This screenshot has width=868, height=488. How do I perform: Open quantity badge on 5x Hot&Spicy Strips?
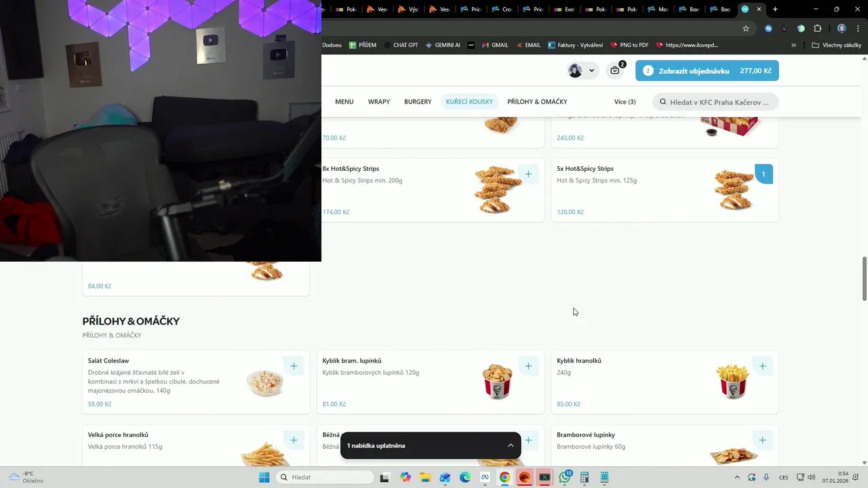pyautogui.click(x=763, y=174)
